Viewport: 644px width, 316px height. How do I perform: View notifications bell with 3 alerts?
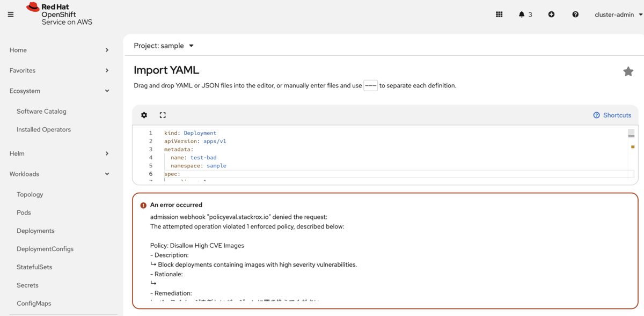pyautogui.click(x=525, y=14)
